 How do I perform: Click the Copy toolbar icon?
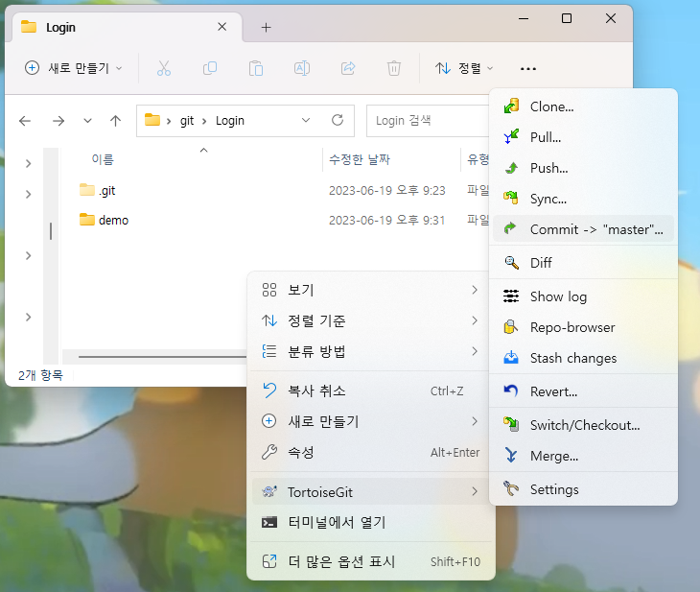coord(210,68)
